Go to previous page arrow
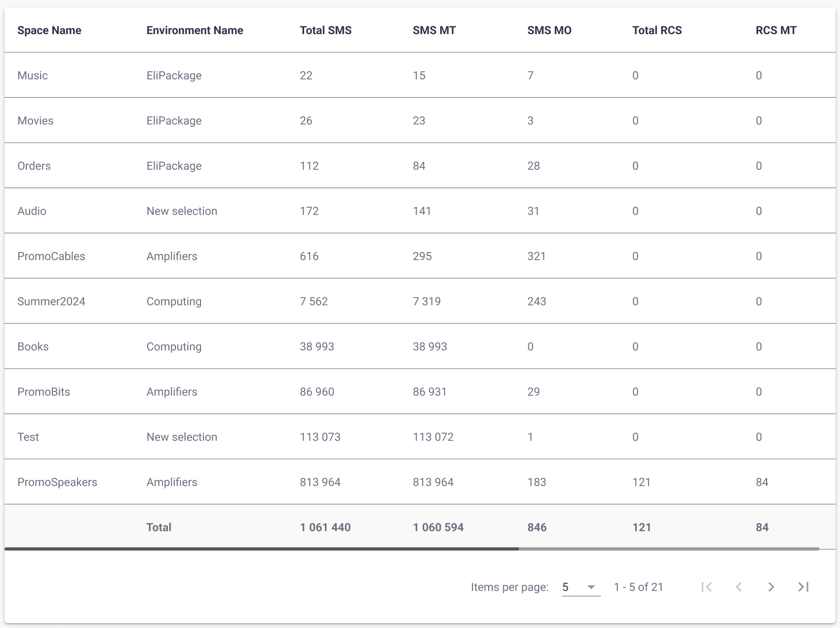The image size is (840, 628). [x=739, y=587]
